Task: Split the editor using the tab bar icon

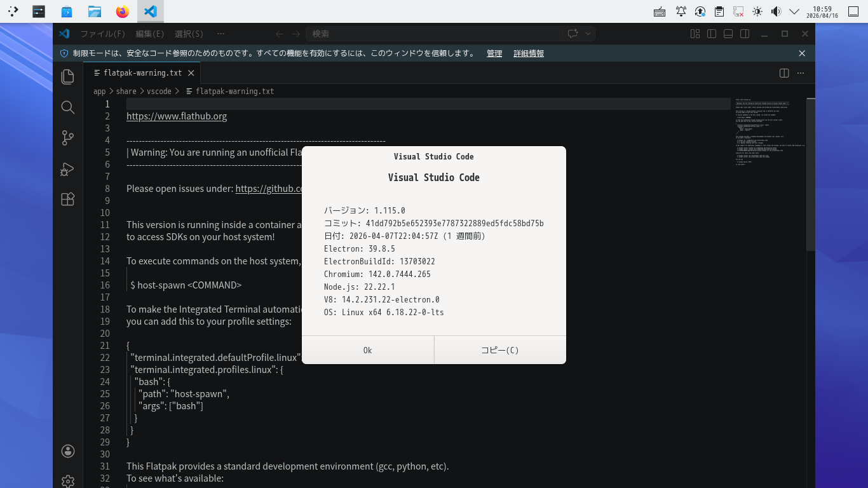Action: (x=784, y=73)
